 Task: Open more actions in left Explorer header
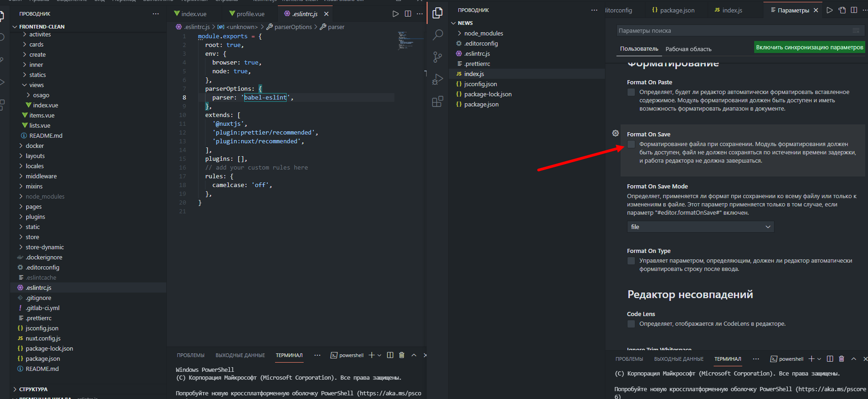(156, 14)
